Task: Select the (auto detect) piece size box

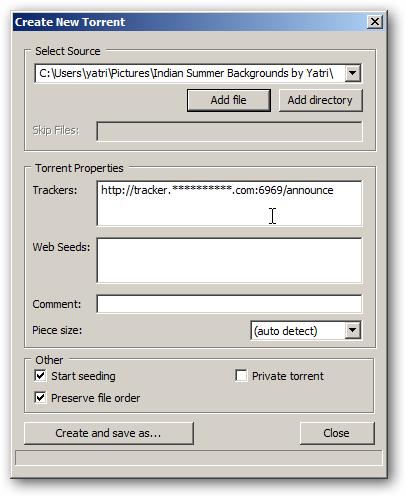Action: pos(306,330)
